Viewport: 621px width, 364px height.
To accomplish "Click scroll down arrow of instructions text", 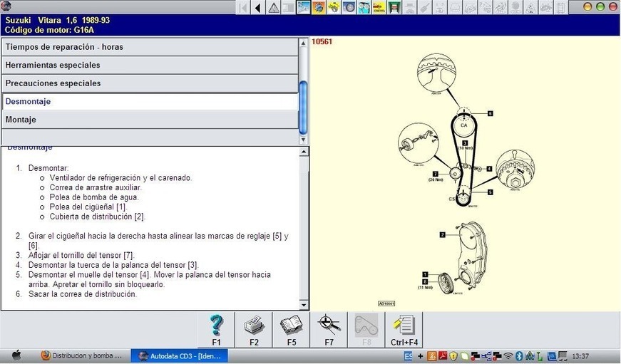I will pyautogui.click(x=303, y=305).
